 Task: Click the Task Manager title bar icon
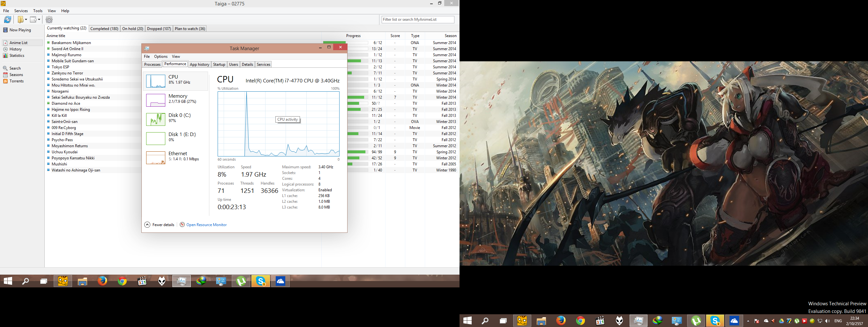click(147, 48)
